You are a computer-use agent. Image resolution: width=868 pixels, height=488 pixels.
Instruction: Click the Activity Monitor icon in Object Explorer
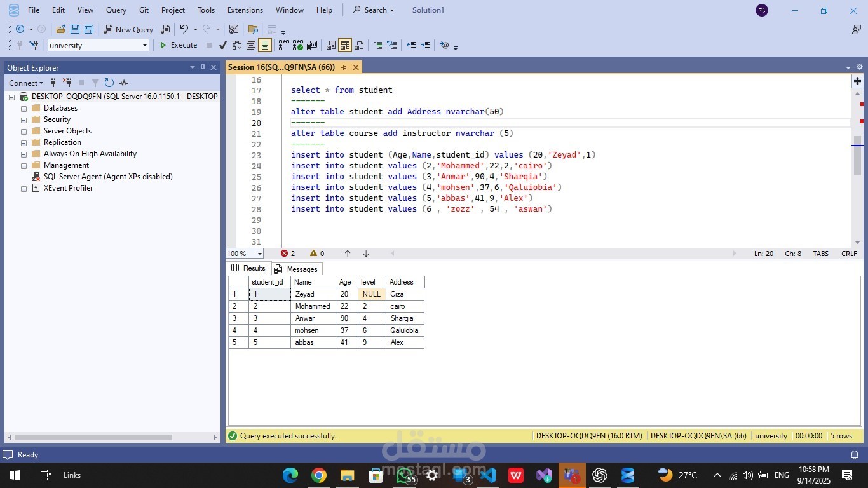[123, 83]
